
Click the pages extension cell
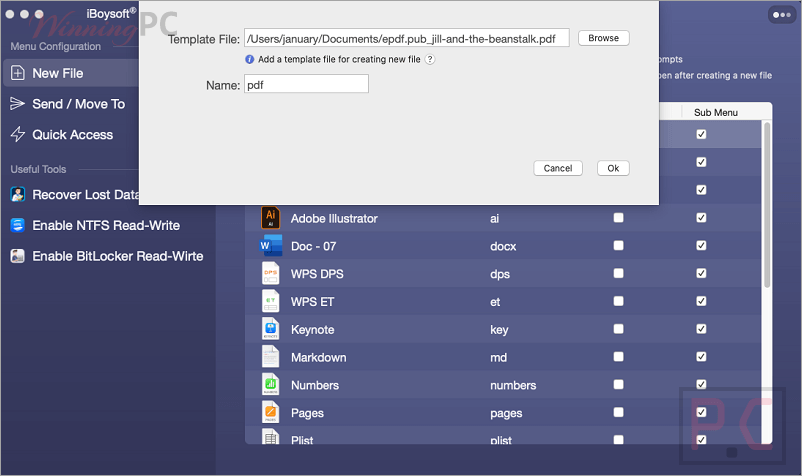(x=506, y=413)
